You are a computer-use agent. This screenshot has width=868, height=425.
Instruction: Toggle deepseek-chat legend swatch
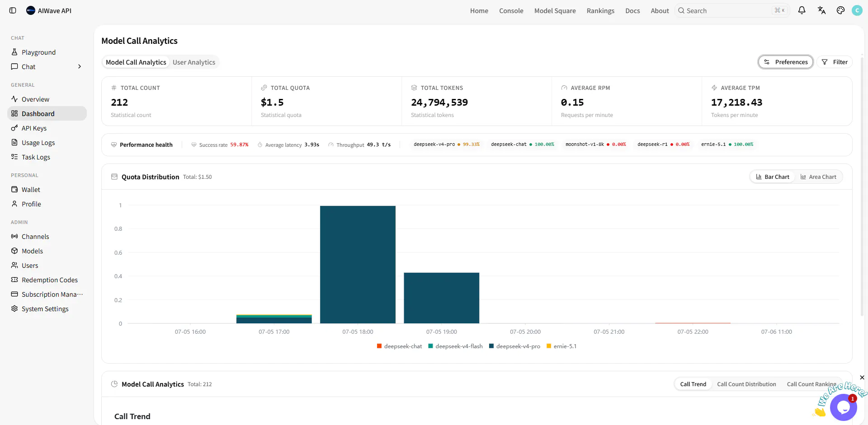379,346
